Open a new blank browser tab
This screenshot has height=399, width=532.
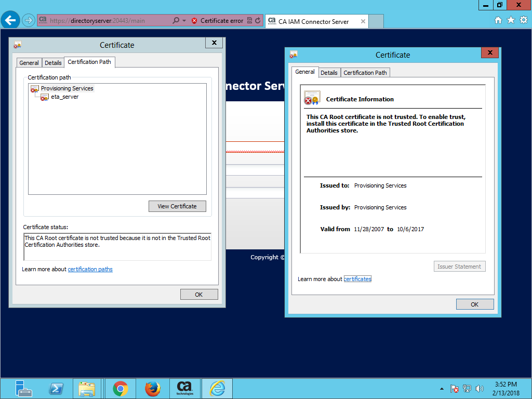point(376,21)
